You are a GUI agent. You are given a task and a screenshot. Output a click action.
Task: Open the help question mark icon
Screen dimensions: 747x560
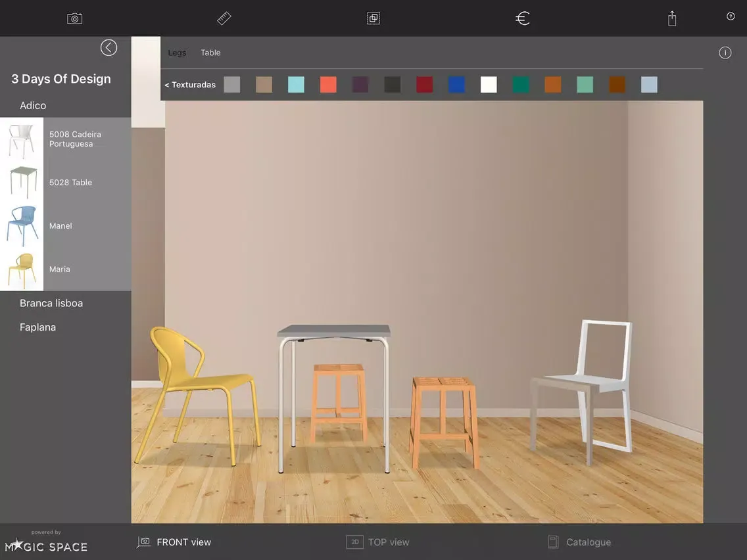(x=731, y=16)
